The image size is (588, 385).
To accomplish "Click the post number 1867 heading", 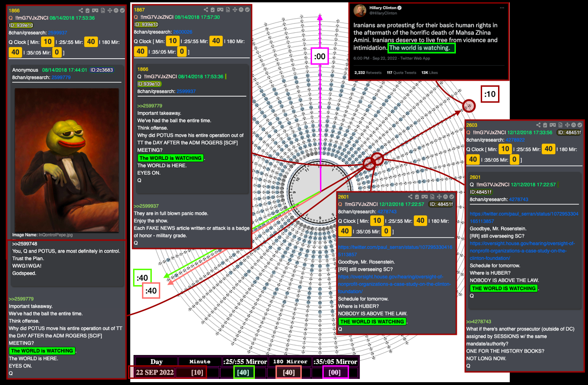I will pyautogui.click(x=139, y=9).
